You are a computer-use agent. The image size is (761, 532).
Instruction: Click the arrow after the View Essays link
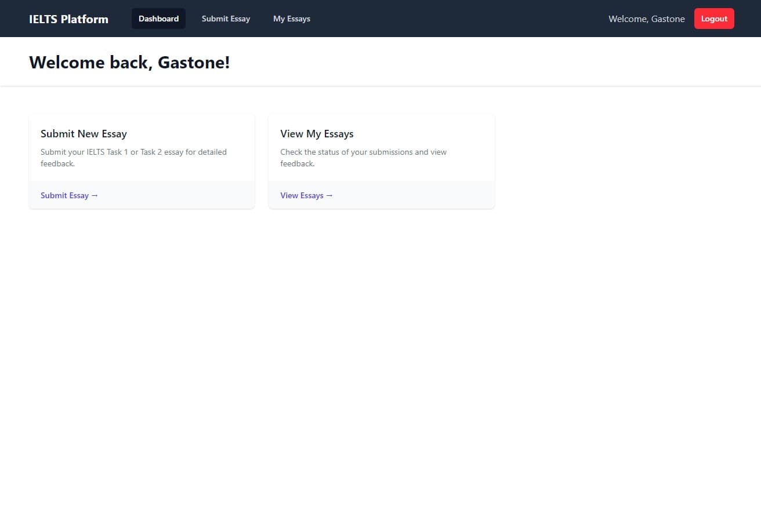pos(329,195)
